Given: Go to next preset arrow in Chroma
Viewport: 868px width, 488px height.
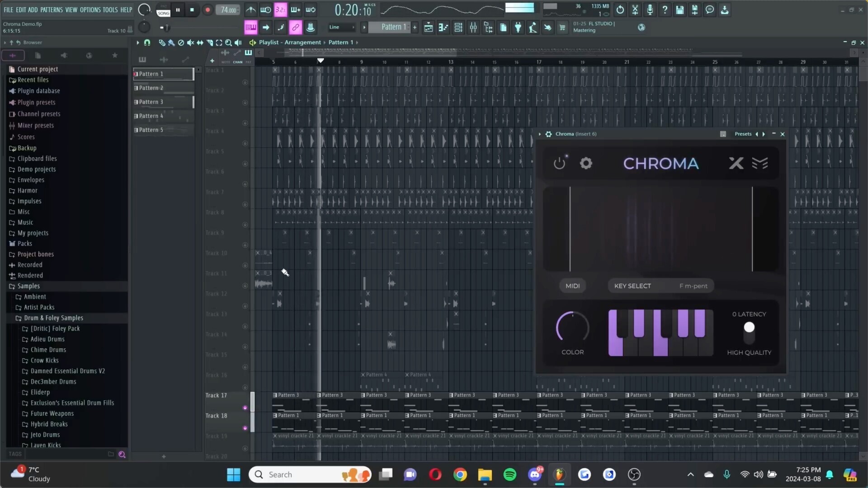Looking at the screenshot, I should 764,134.
